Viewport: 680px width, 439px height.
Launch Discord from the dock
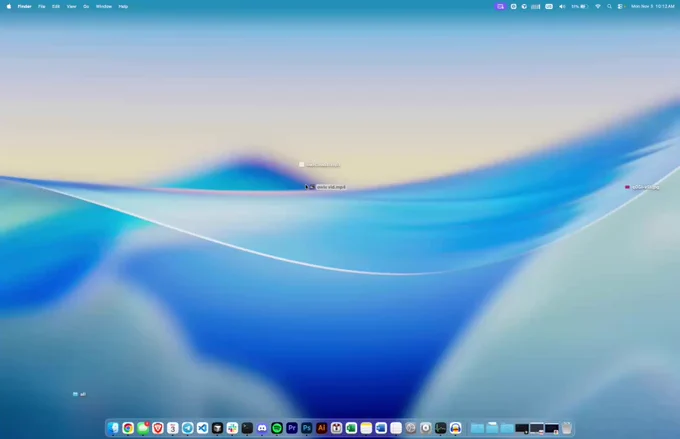(262, 428)
